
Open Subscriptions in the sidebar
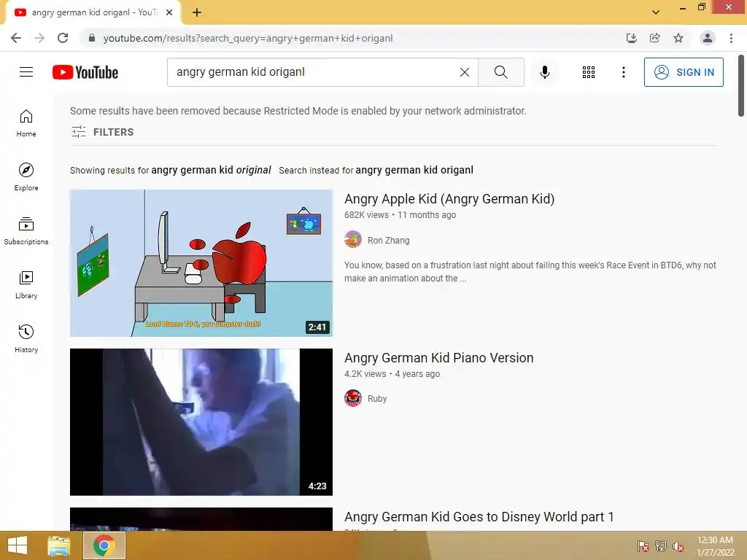[x=26, y=231]
